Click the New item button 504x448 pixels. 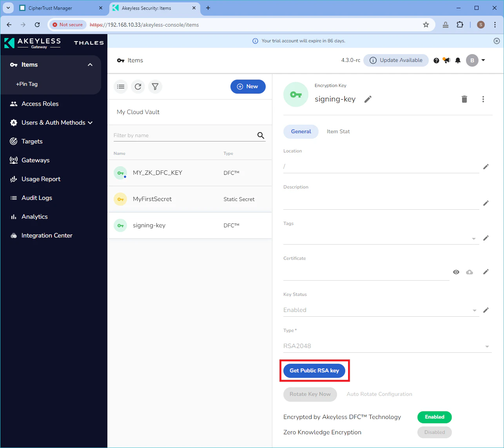[248, 87]
